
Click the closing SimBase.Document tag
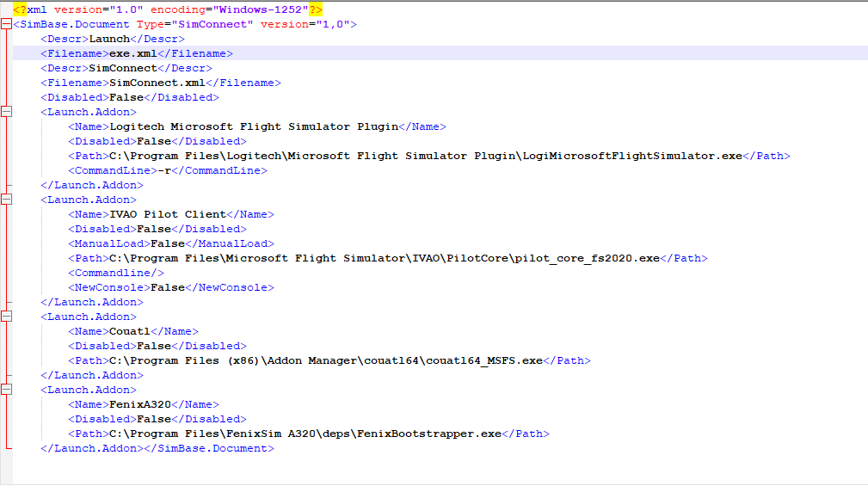(x=209, y=448)
